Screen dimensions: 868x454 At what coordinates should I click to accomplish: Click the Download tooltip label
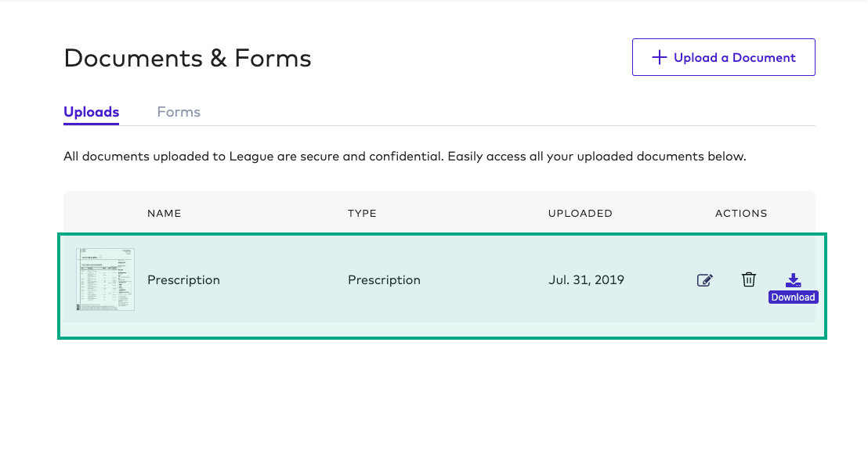794,297
